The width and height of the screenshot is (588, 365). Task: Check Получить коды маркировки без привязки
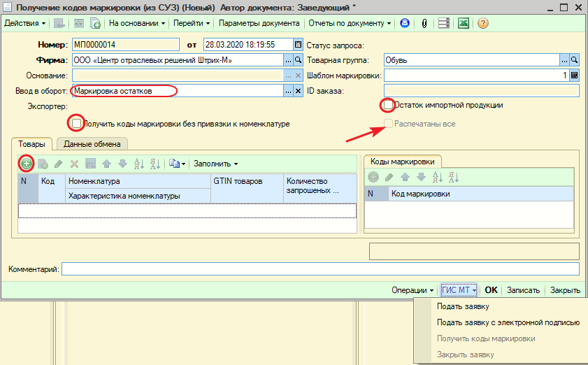point(76,124)
